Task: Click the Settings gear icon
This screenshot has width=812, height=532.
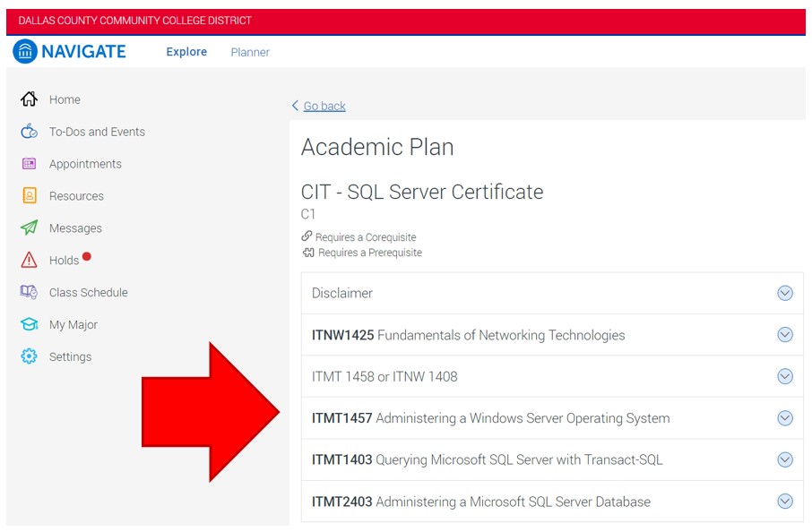Action: (x=29, y=356)
